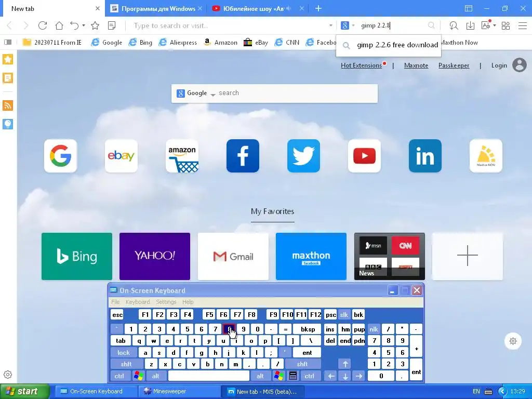Expand the translate tool dropdown arrow
The height and width of the screenshot is (399, 532).
[x=495, y=25]
